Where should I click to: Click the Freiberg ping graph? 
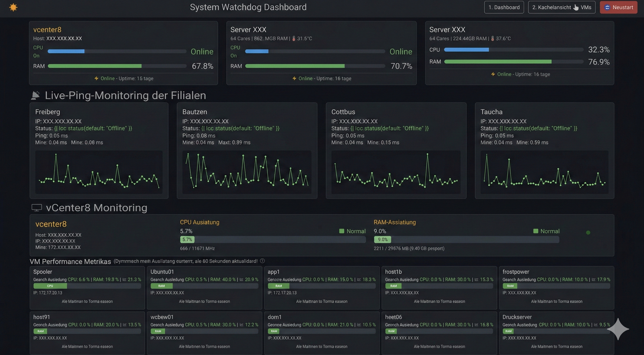click(x=99, y=172)
